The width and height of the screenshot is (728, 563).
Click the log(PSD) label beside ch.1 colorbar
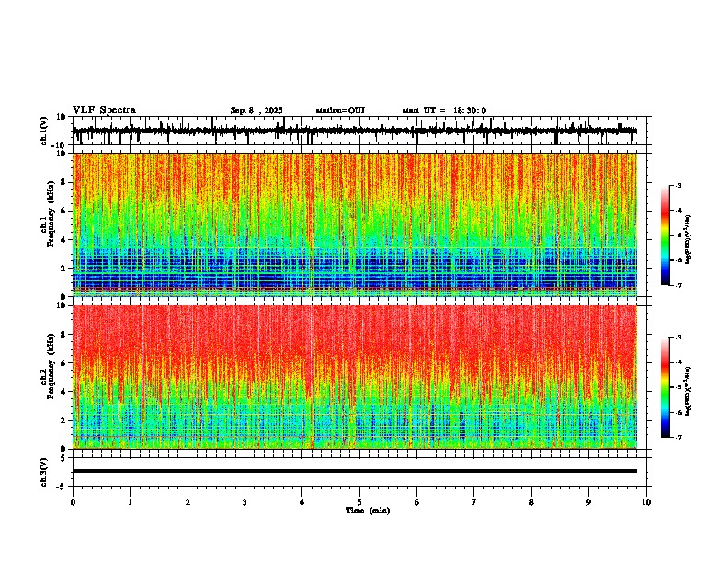tap(688, 240)
